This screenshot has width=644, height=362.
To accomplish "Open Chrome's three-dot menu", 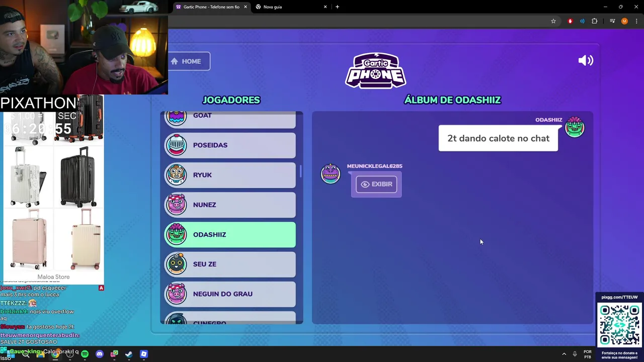I will [x=636, y=21].
